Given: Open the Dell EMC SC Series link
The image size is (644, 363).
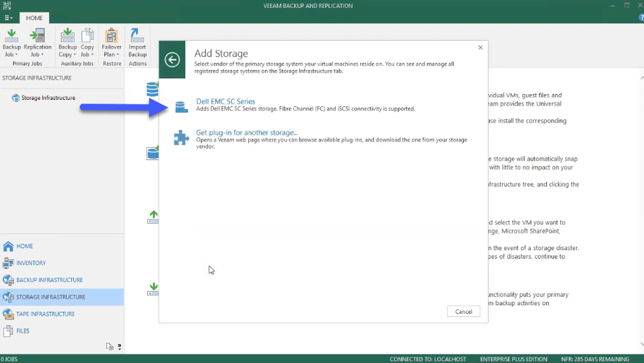Looking at the screenshot, I should (x=225, y=101).
